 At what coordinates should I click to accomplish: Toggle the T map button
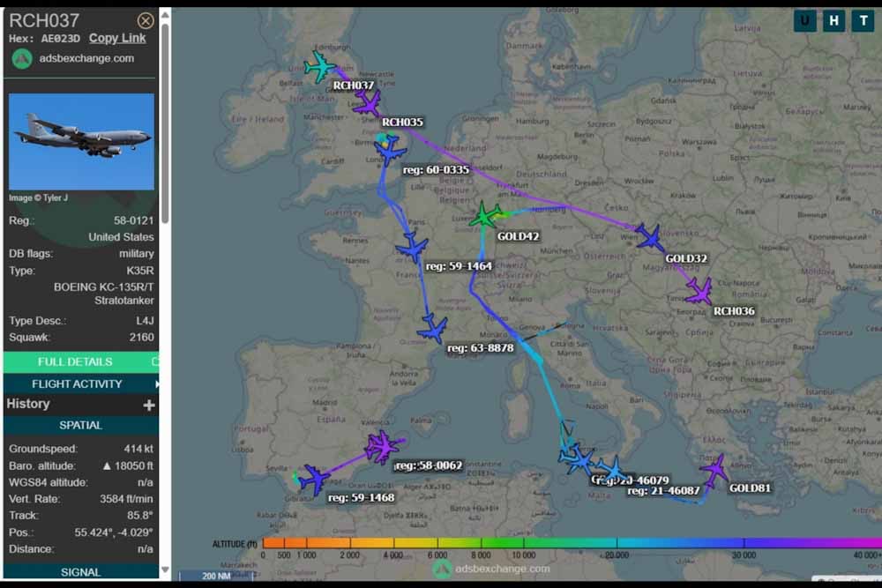(x=862, y=21)
